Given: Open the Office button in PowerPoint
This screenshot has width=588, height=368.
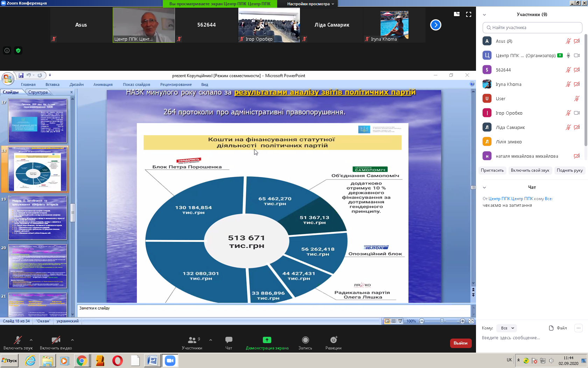Looking at the screenshot, I should point(8,79).
